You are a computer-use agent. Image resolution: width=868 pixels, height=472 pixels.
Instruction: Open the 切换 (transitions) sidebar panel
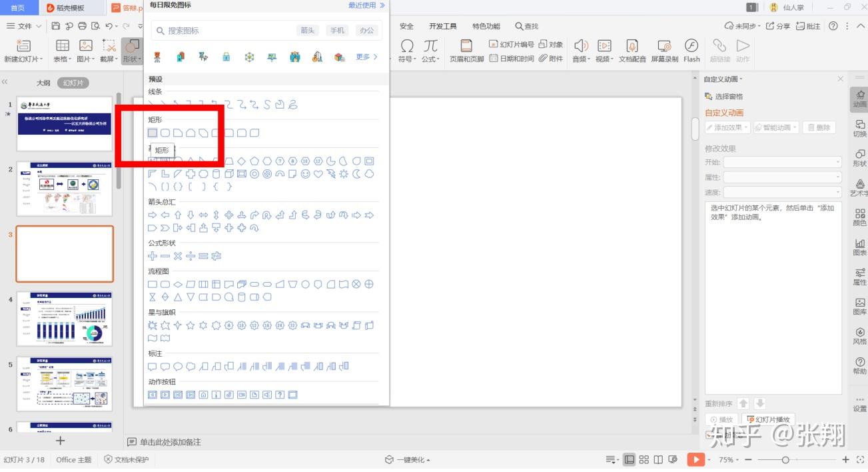tap(859, 128)
